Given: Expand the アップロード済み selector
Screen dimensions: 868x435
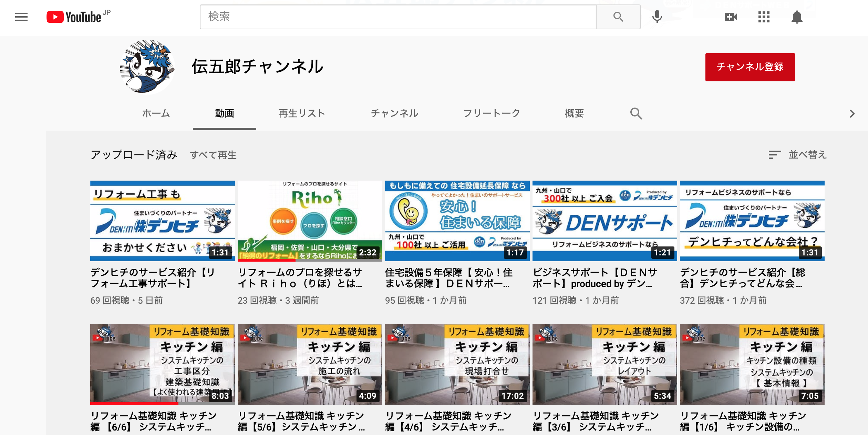Looking at the screenshot, I should [134, 155].
